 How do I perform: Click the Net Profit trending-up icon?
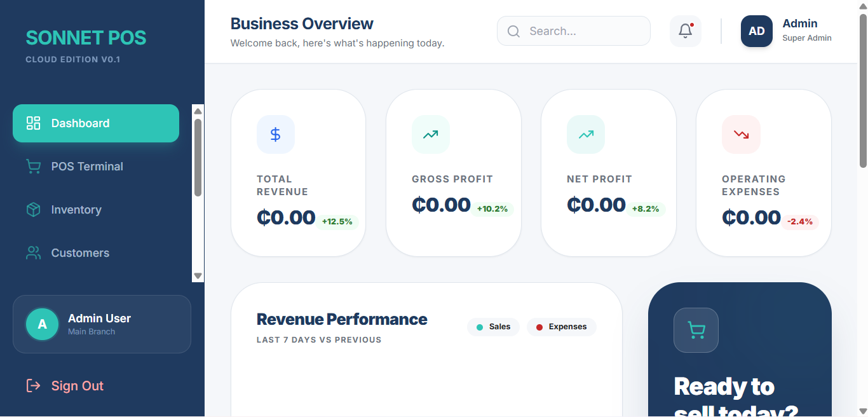[x=585, y=134]
